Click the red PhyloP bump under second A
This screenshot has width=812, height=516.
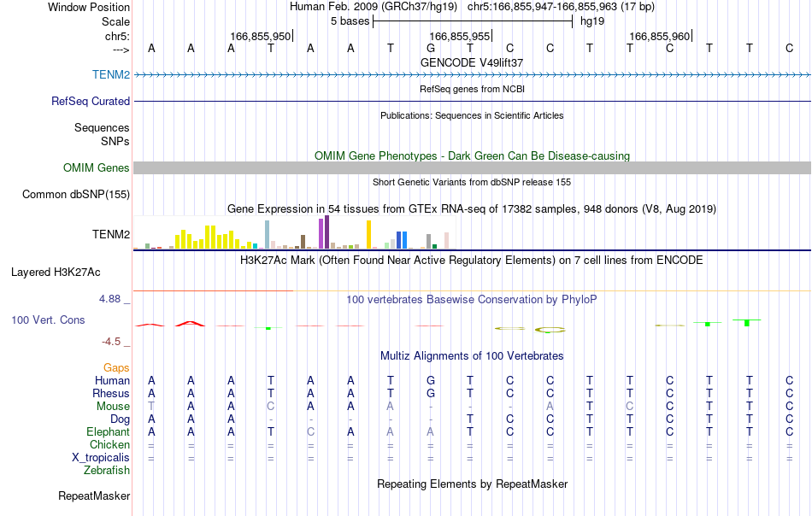[x=190, y=324]
